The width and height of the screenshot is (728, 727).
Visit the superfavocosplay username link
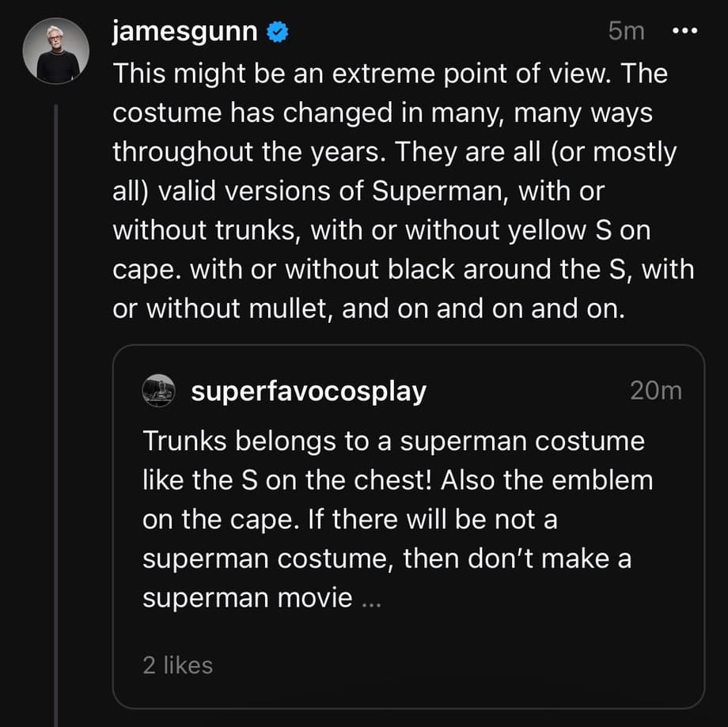[308, 391]
